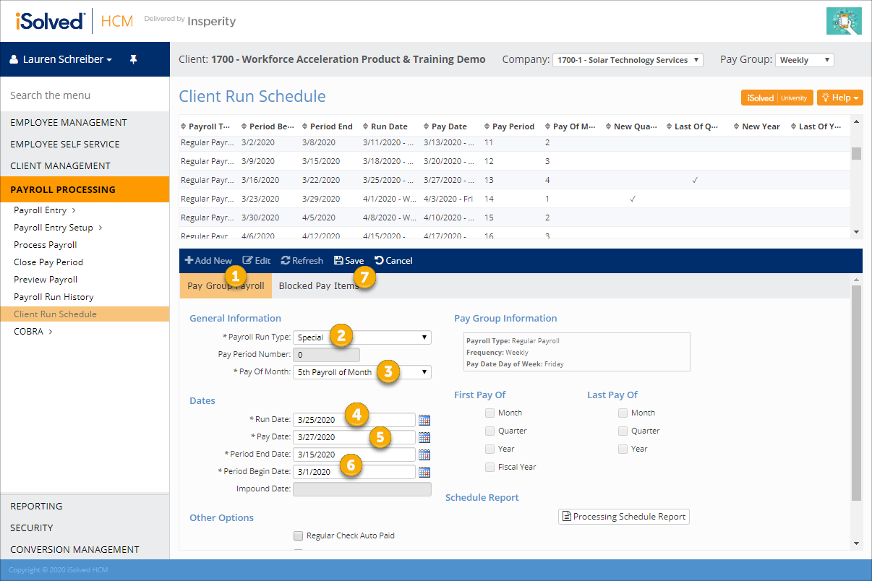This screenshot has height=581, width=872.
Task: Open the Help dropdown button
Action: pos(840,98)
